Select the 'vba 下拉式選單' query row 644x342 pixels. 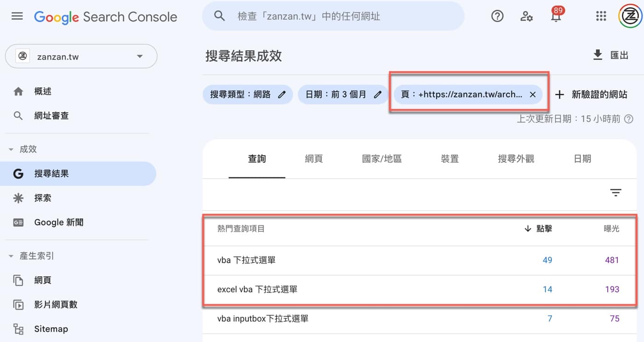pos(420,260)
